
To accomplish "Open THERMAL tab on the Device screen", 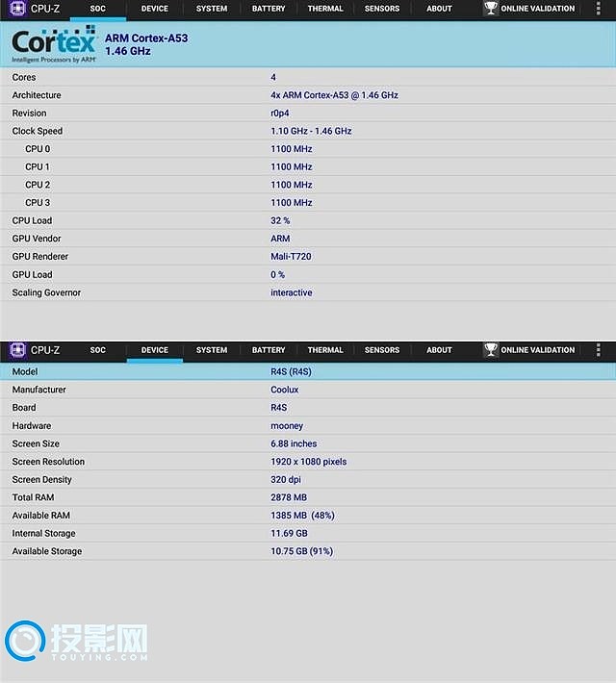I will [325, 350].
